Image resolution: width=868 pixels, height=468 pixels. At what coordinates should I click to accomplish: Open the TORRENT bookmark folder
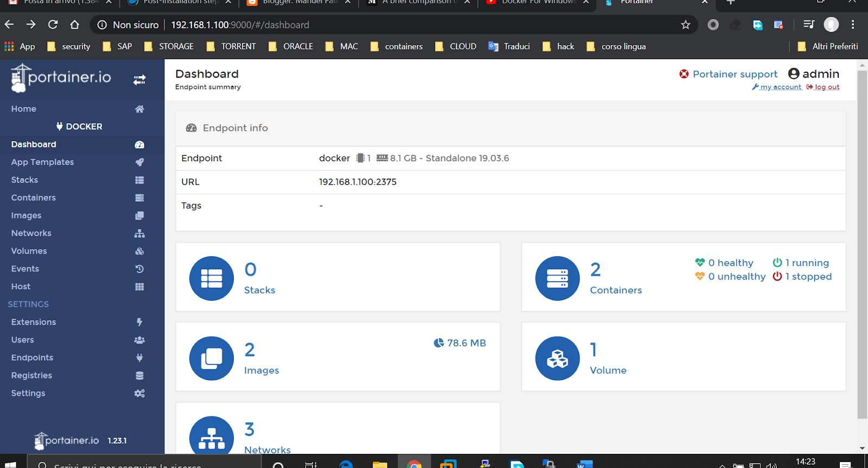click(x=231, y=47)
